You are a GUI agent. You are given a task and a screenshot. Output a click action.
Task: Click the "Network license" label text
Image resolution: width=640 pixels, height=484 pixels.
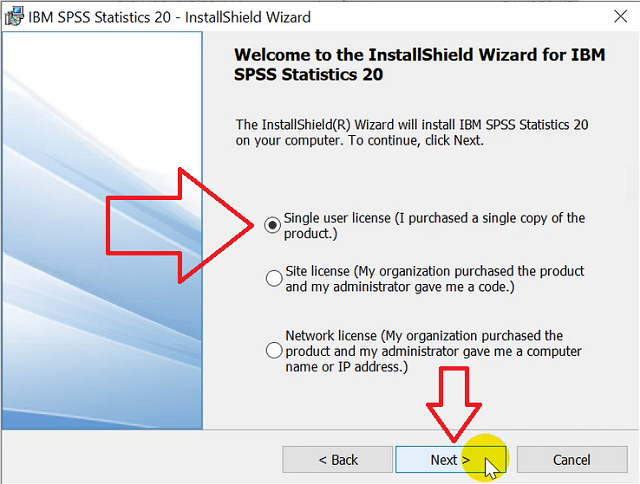pos(433,351)
